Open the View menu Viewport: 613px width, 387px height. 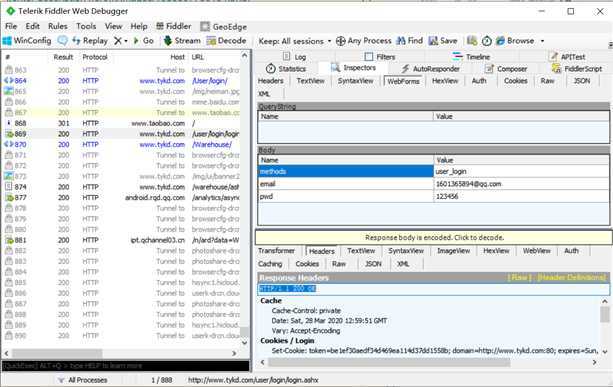click(x=113, y=26)
